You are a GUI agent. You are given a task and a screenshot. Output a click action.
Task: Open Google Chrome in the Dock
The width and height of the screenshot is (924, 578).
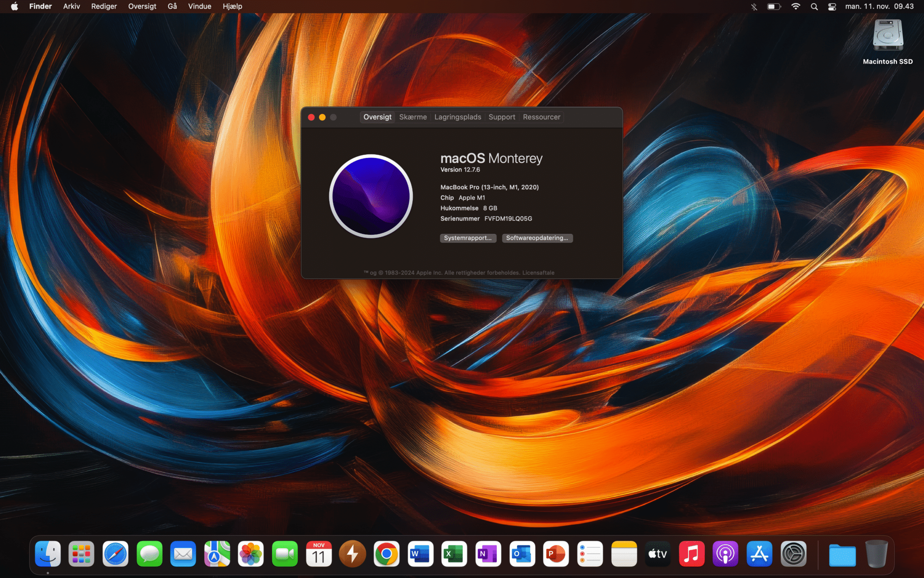pos(387,554)
